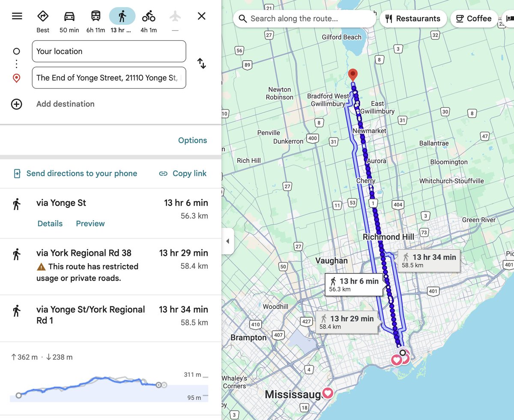
Task: Close the directions panel
Action: tap(201, 16)
